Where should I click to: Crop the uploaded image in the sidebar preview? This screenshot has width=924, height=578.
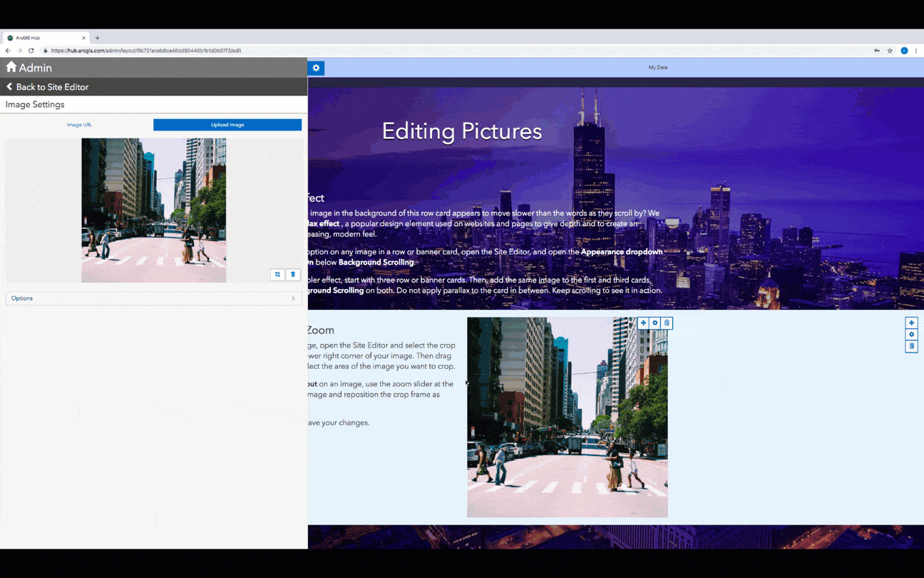[277, 274]
